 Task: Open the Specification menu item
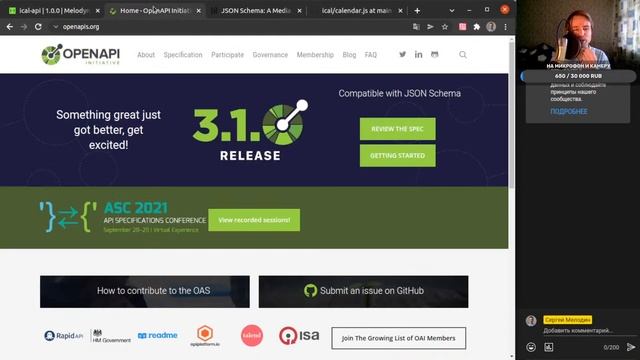click(183, 55)
